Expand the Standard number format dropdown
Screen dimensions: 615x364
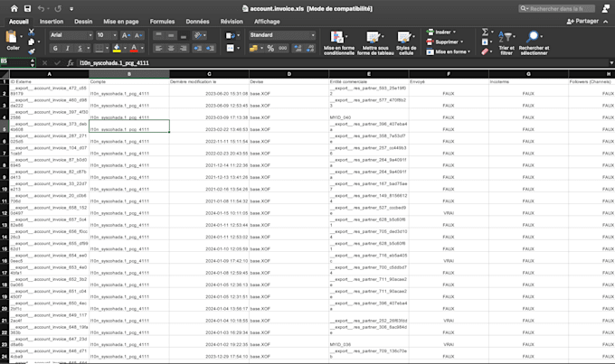(282, 35)
